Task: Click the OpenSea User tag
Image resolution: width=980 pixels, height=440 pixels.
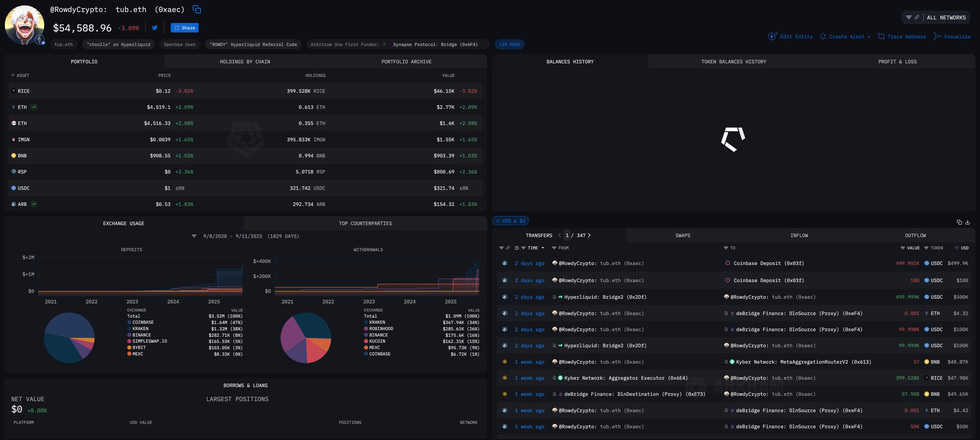Action: click(x=180, y=44)
